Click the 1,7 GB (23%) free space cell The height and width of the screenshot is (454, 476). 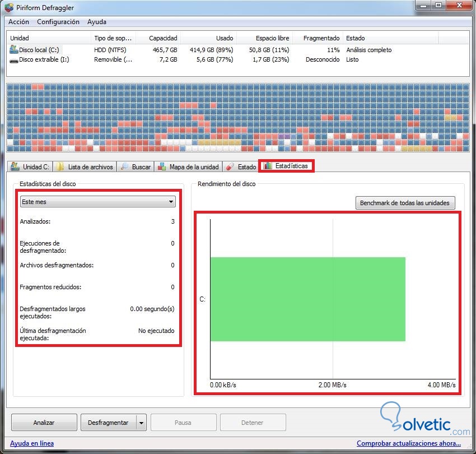point(271,59)
